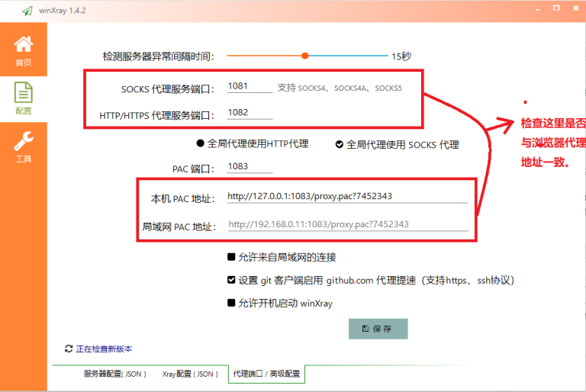
Task: Switch to 服务器配置(JSON) tab
Action: pos(114,374)
